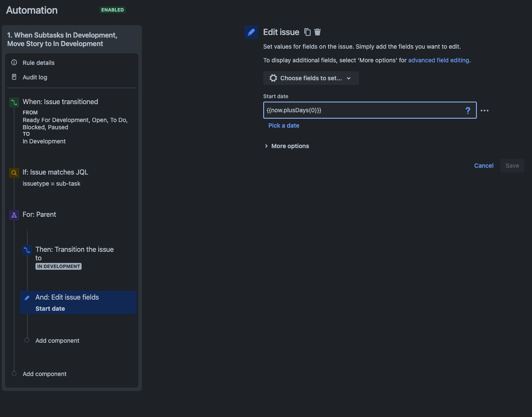Click the green transition trigger icon
Screen dimensions: 532x417
(14, 102)
